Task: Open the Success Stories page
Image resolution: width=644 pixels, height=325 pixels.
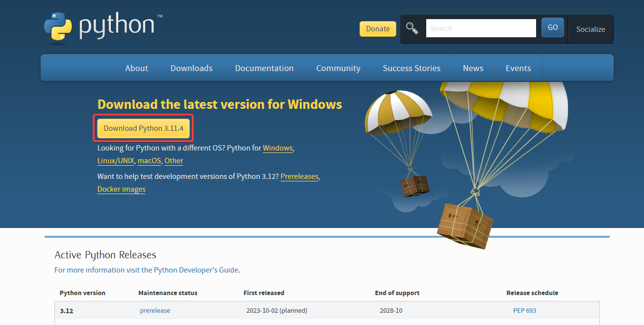Action: pyautogui.click(x=411, y=68)
